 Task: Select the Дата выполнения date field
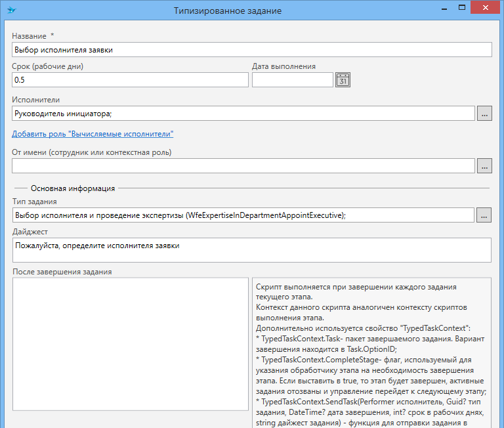(x=292, y=79)
